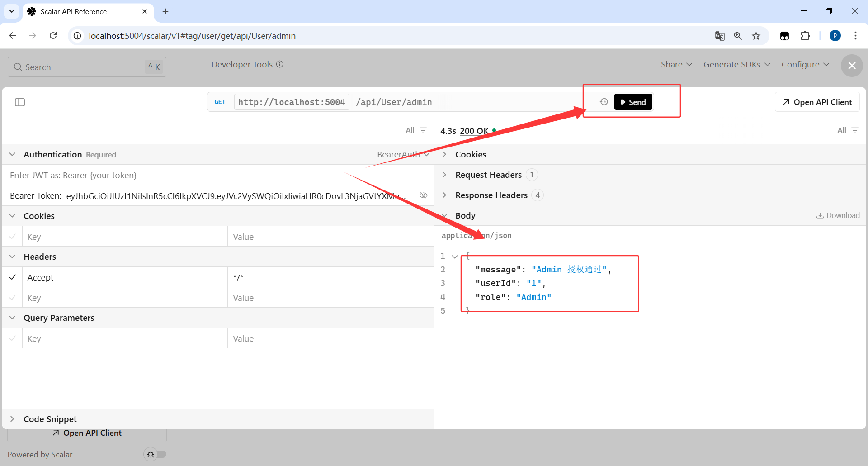This screenshot has height=466, width=868.
Task: Click the Query Parameters Value field
Action: click(x=330, y=338)
